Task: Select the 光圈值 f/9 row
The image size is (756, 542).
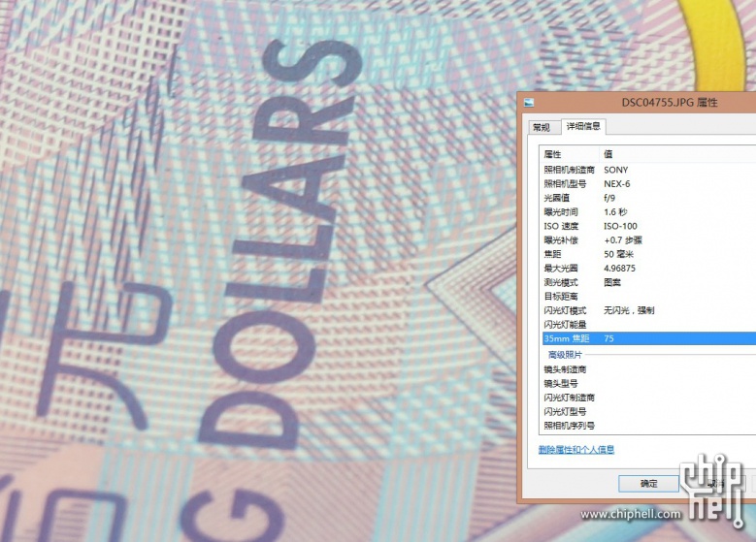Action: tap(649, 198)
